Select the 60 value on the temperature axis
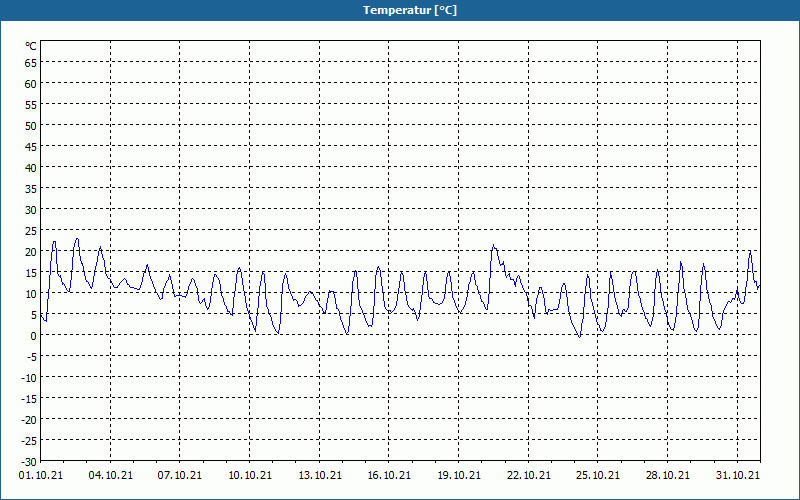Viewport: 800px width, 500px height. pos(31,84)
